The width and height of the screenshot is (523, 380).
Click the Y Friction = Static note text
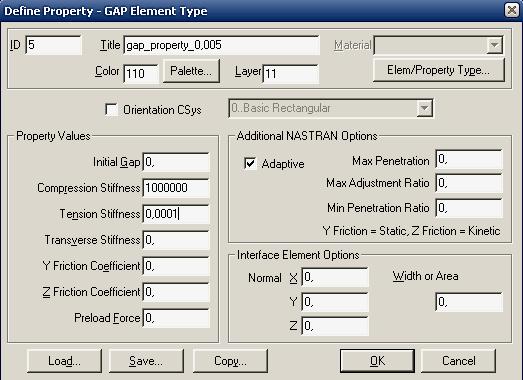tap(412, 231)
